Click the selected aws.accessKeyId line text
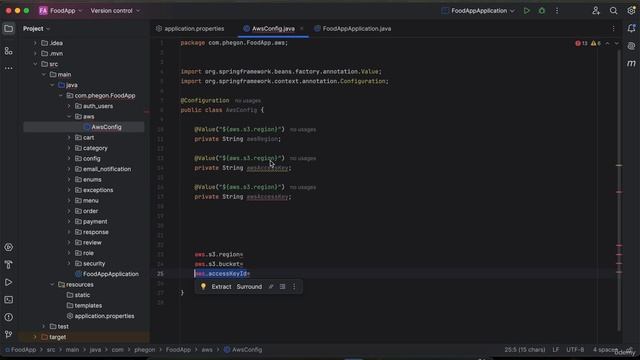Viewport: 640px width, 360px height. click(x=222, y=274)
